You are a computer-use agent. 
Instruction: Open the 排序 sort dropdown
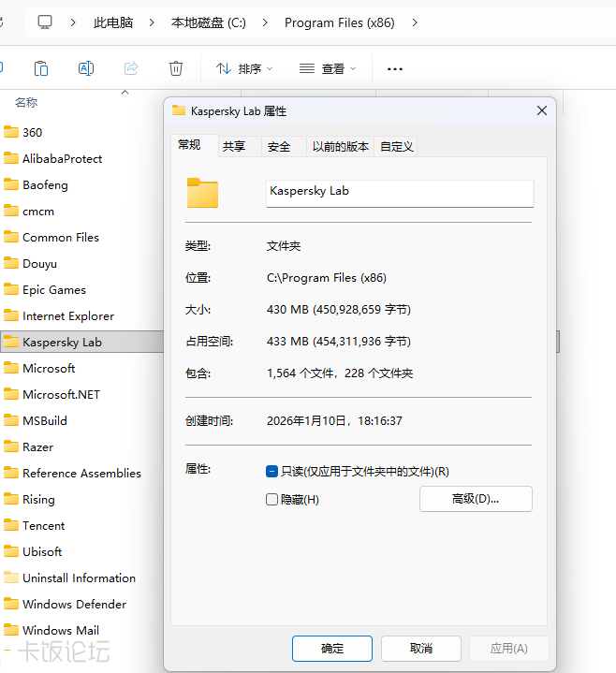[244, 68]
